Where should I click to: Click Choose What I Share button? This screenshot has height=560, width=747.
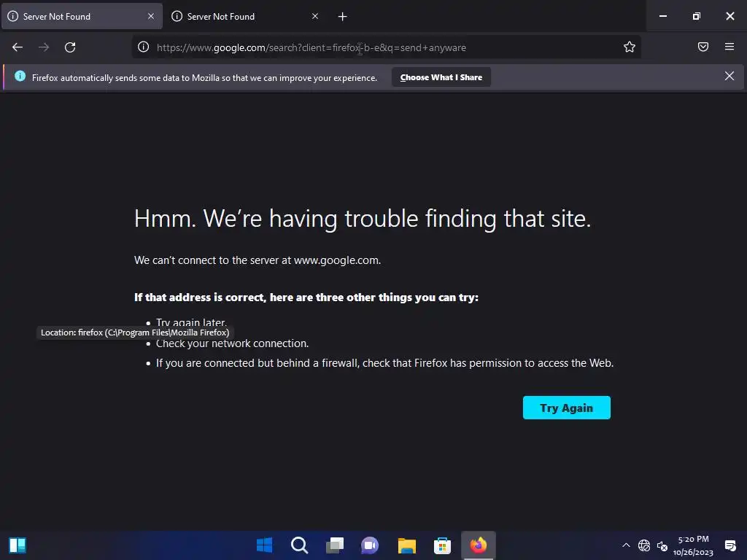tap(441, 77)
